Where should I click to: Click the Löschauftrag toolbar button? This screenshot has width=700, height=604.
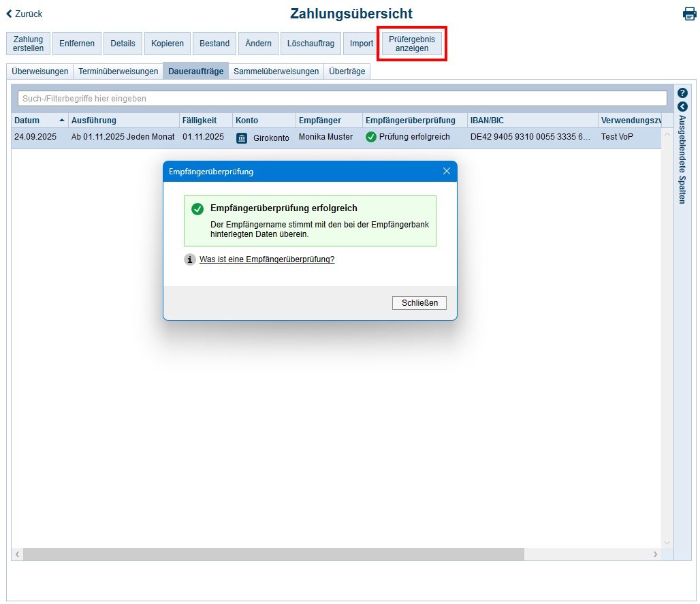coord(311,44)
